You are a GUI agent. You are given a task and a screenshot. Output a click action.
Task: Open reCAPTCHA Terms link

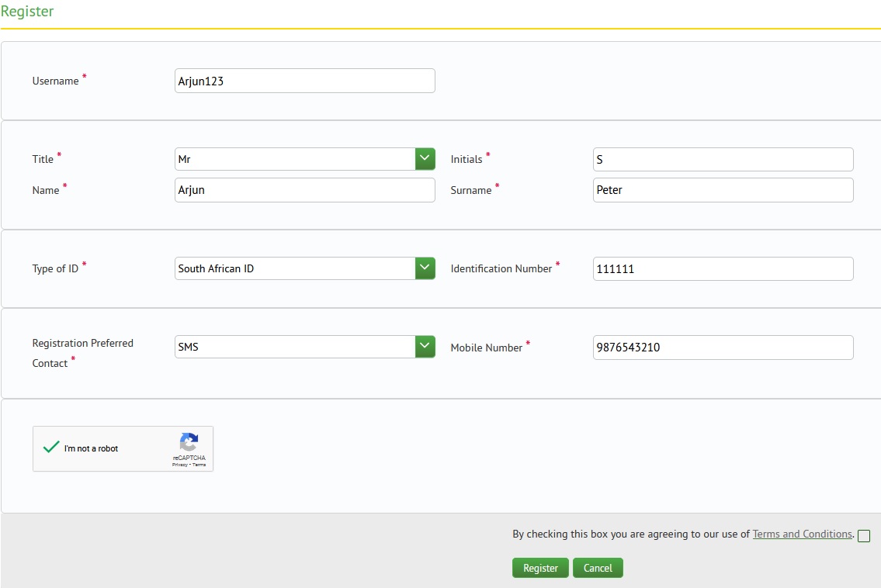(x=199, y=465)
